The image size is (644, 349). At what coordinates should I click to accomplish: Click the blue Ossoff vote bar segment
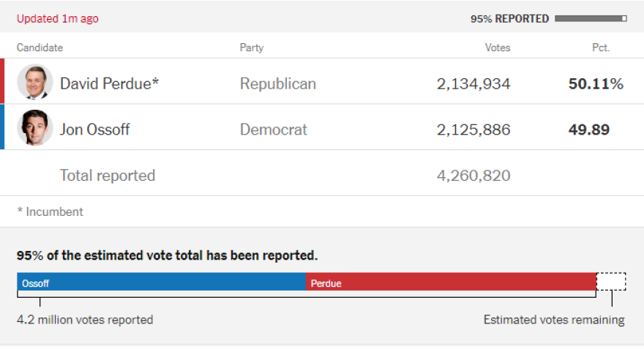tap(161, 282)
